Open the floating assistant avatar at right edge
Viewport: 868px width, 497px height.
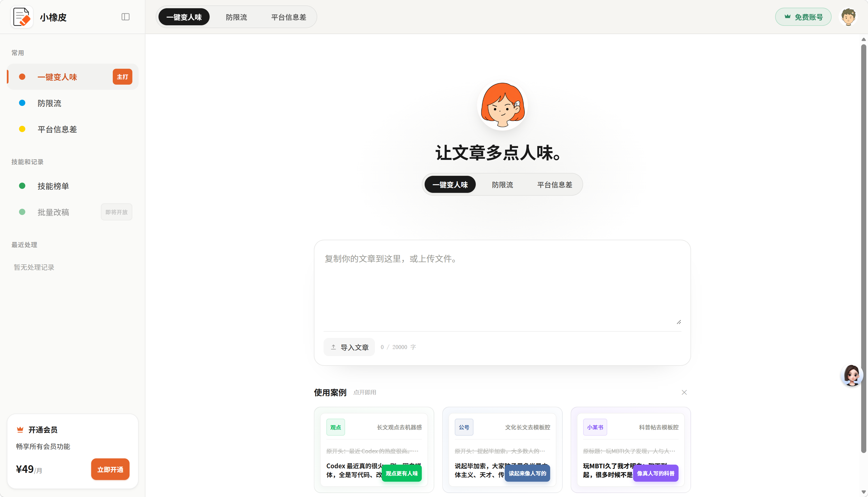(x=852, y=375)
